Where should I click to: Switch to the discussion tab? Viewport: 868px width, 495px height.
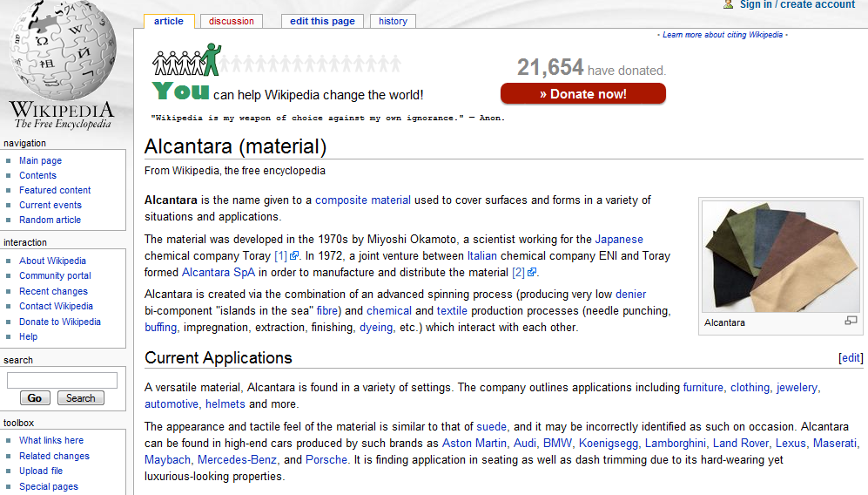(x=232, y=21)
